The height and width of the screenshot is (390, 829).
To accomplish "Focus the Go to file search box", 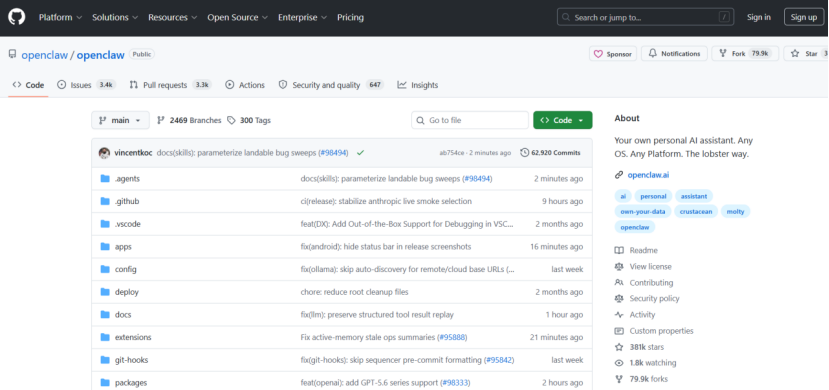I will click(x=470, y=120).
